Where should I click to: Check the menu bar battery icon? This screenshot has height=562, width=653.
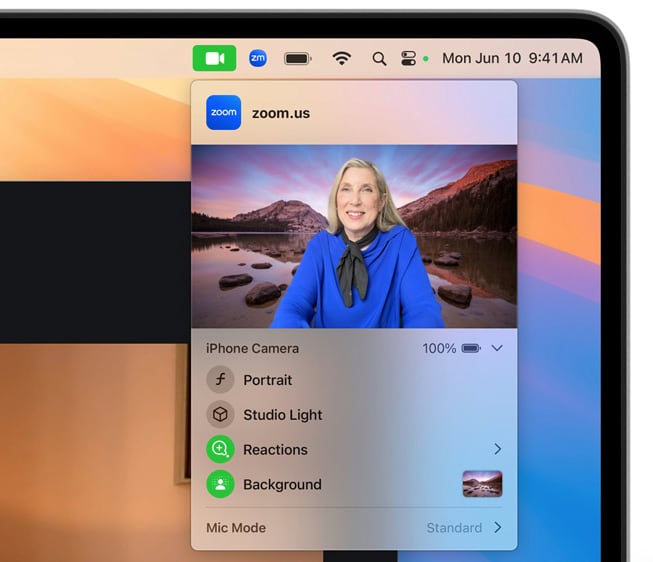[x=298, y=58]
